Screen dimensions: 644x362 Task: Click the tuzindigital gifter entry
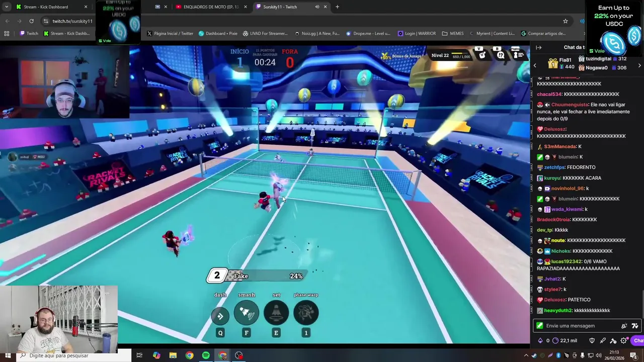603,59
